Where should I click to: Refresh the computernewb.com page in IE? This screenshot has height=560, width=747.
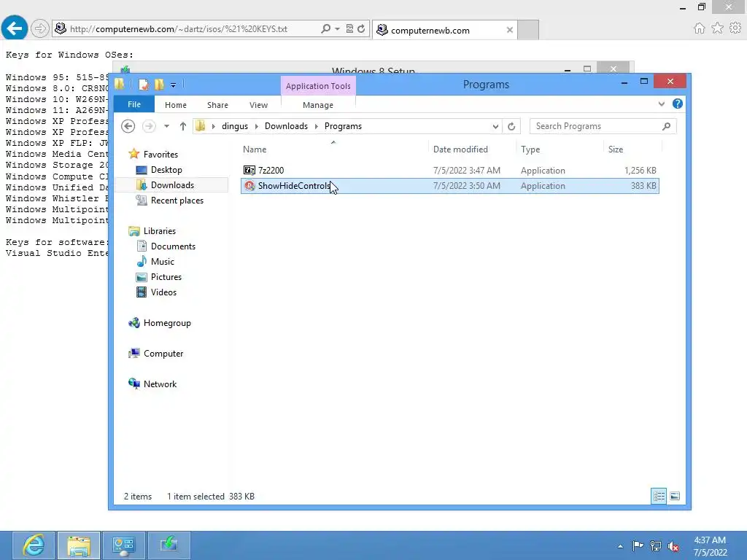point(361,28)
